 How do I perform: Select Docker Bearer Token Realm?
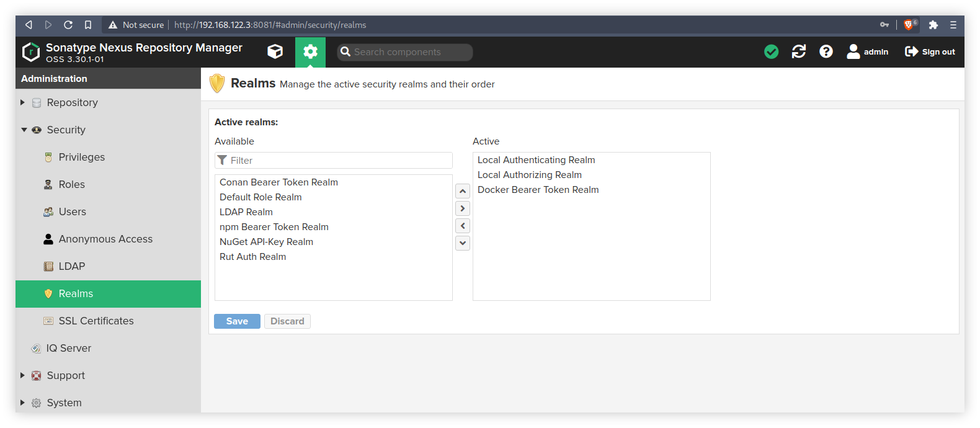pyautogui.click(x=538, y=190)
